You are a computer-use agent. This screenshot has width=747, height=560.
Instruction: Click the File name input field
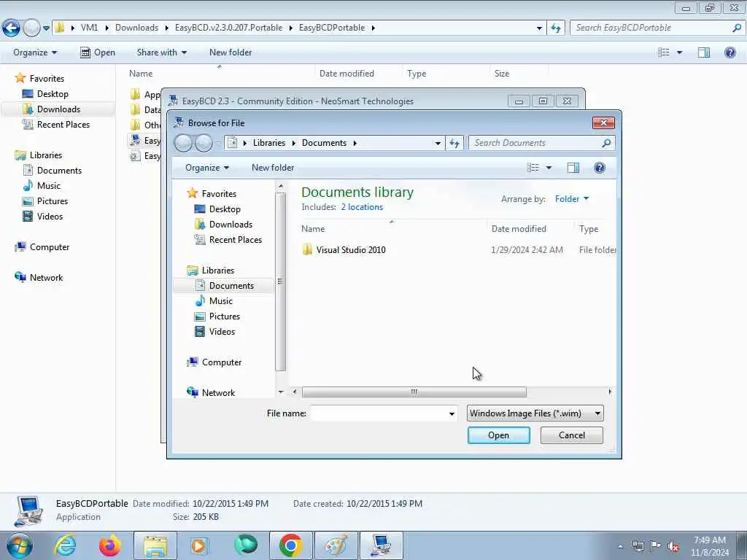tap(379, 413)
